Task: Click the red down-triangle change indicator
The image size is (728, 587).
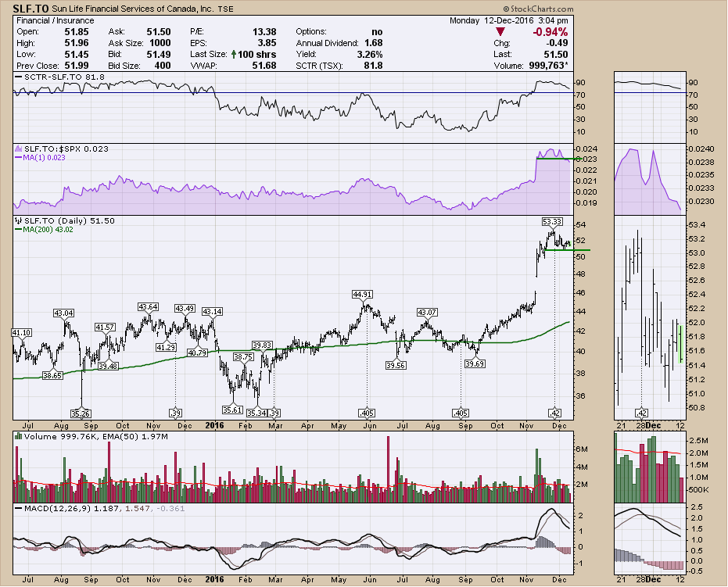Action: (500, 32)
